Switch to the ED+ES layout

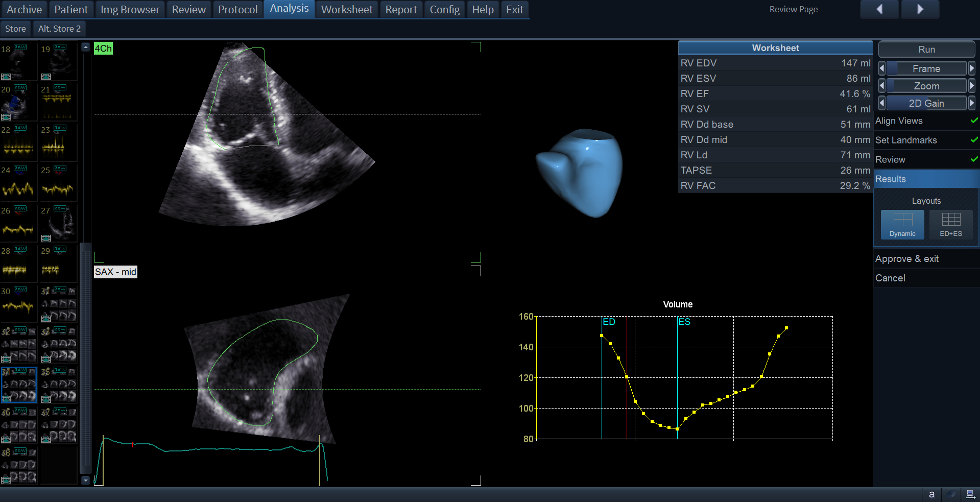[950, 224]
